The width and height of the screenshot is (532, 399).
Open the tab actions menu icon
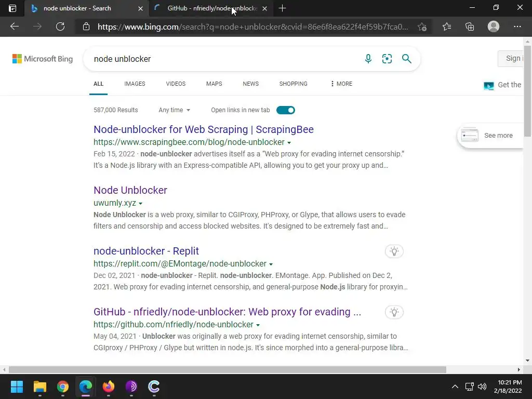(12, 8)
